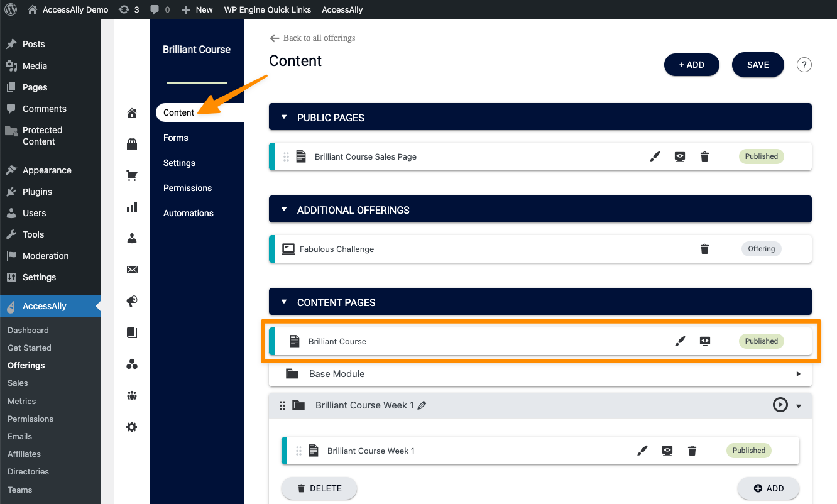Click the single user icon
Image resolution: width=837 pixels, height=504 pixels.
132,239
